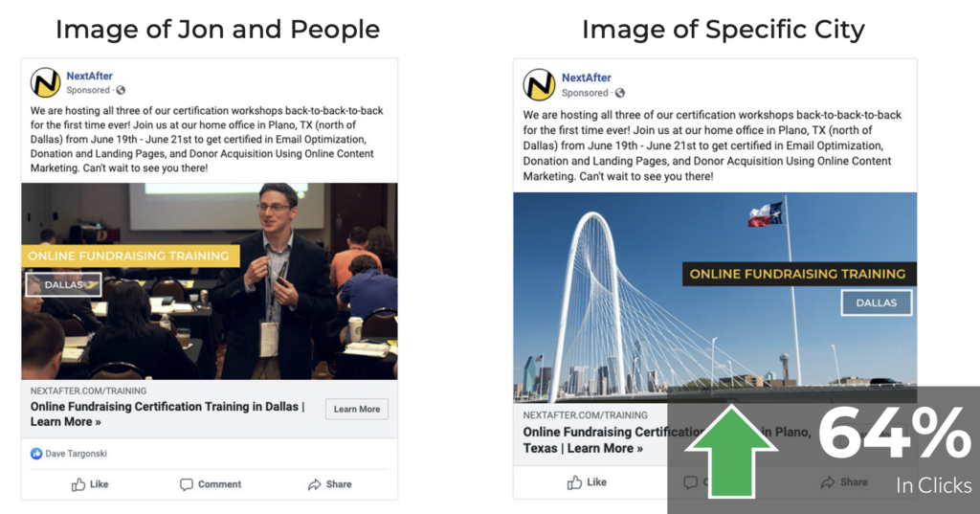Click NEXTAFTER.COM/TRAINING link in right ad
980x514 pixels.
pyautogui.click(x=585, y=415)
